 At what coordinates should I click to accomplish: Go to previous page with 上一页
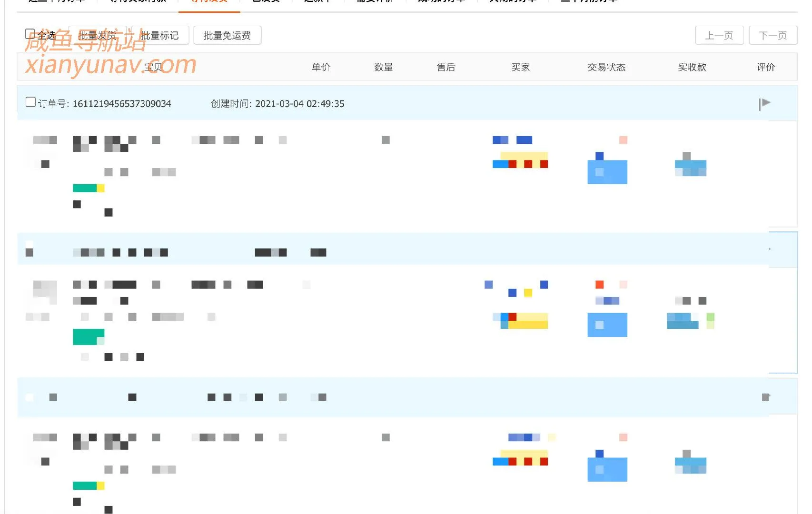click(x=719, y=36)
